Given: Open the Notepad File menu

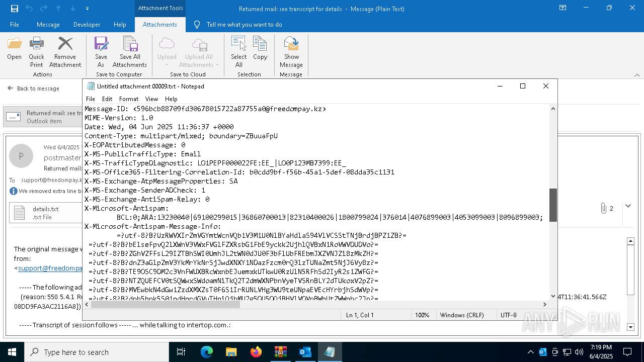Looking at the screenshot, I should pyautogui.click(x=91, y=99).
